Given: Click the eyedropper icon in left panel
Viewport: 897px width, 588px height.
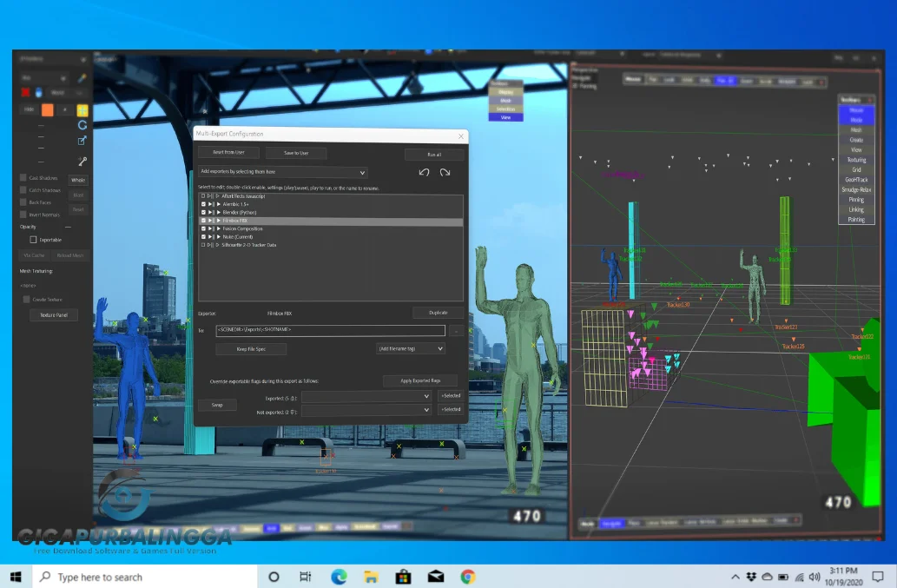Looking at the screenshot, I should coord(82,78).
